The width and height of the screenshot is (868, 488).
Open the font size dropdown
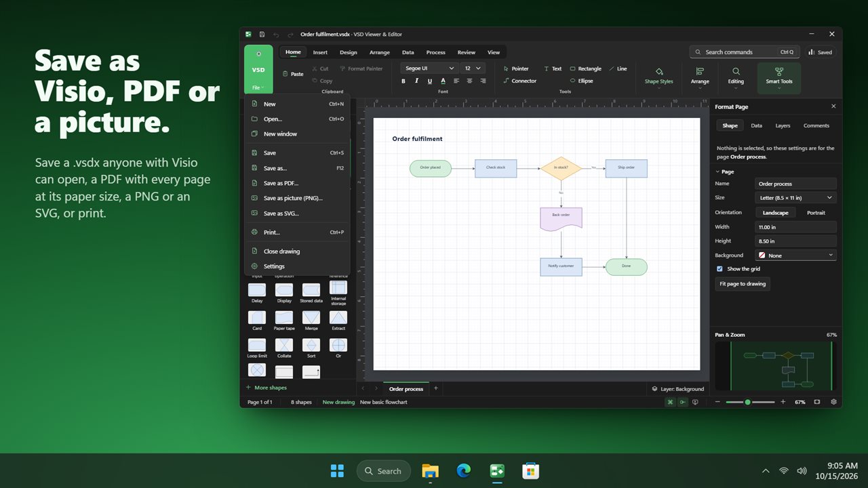(x=473, y=68)
